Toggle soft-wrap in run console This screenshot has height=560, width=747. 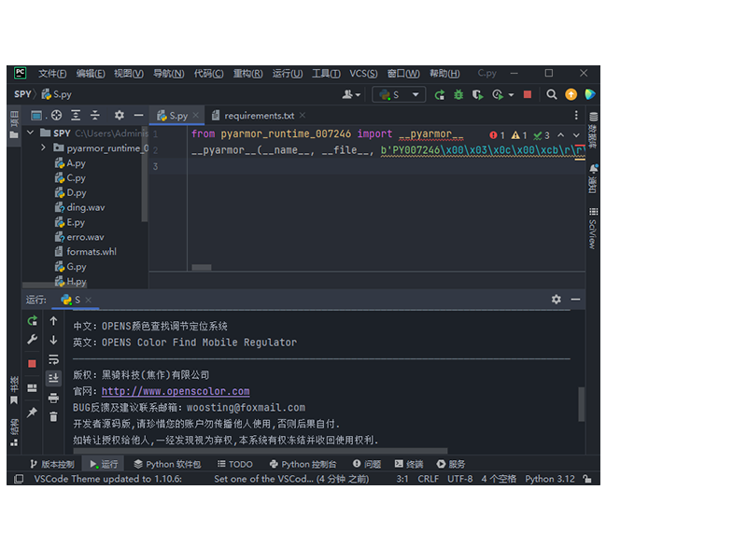click(x=53, y=359)
